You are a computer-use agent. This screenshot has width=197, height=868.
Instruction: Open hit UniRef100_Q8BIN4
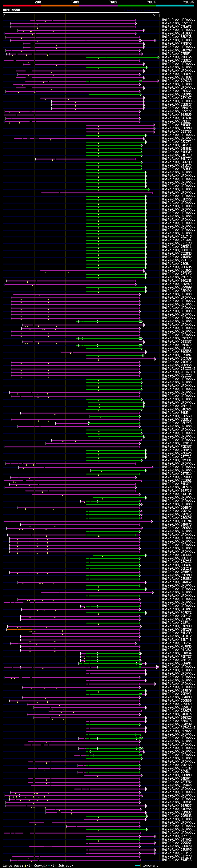click(177, 521)
